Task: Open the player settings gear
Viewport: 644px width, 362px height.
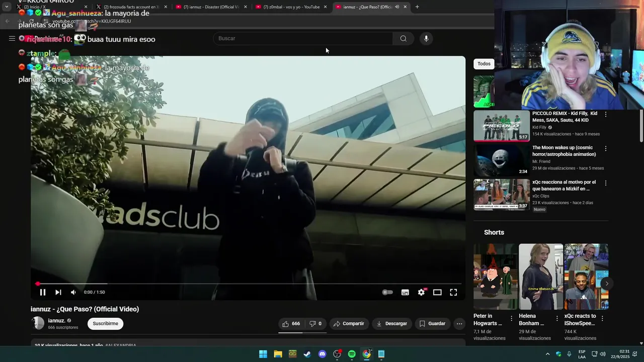Action: point(422,292)
